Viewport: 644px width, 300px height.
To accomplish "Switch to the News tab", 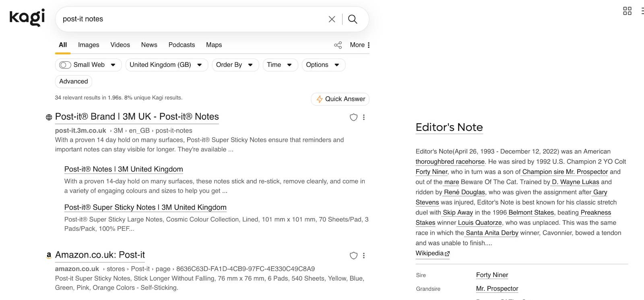I will (149, 45).
